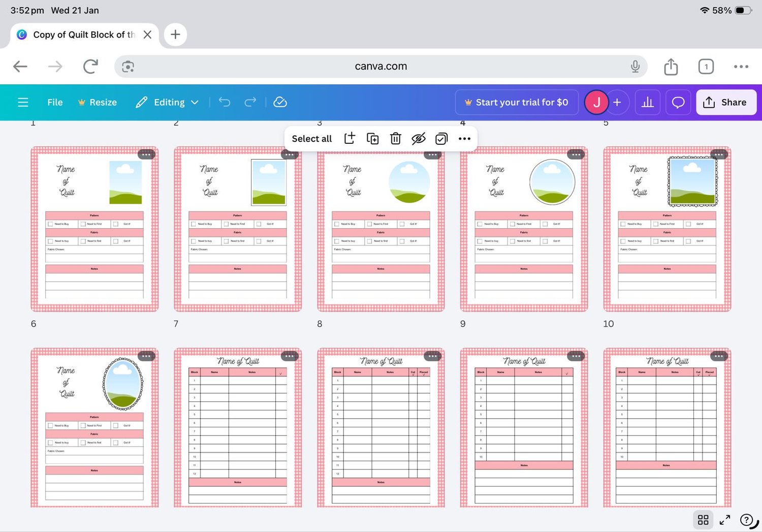The image size is (762, 532).
Task: Delete selected pages using the trash icon
Action: [395, 138]
